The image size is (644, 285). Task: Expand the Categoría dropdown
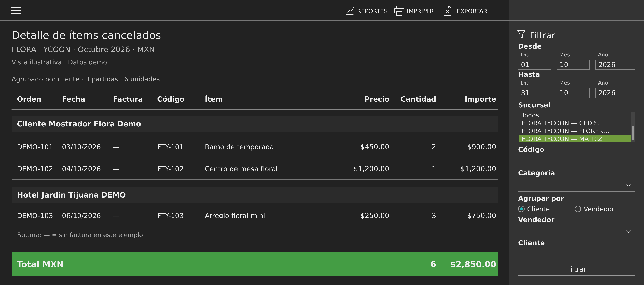point(576,185)
